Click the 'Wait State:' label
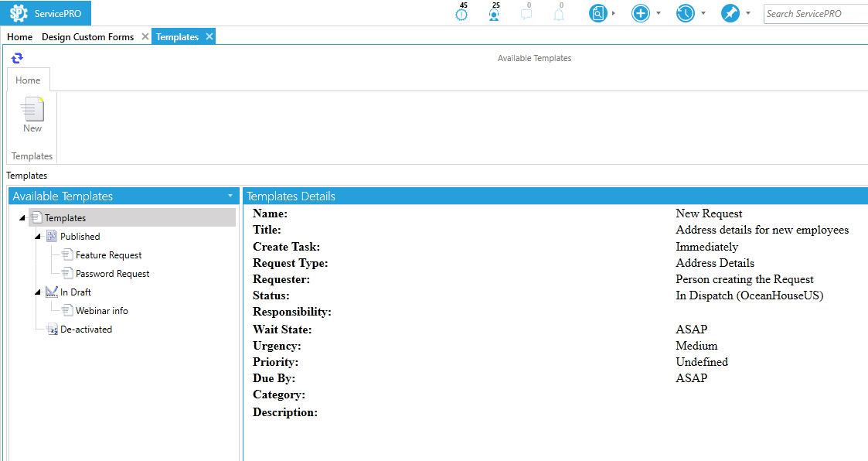Viewport: 868px width, 461px height. 282,330
